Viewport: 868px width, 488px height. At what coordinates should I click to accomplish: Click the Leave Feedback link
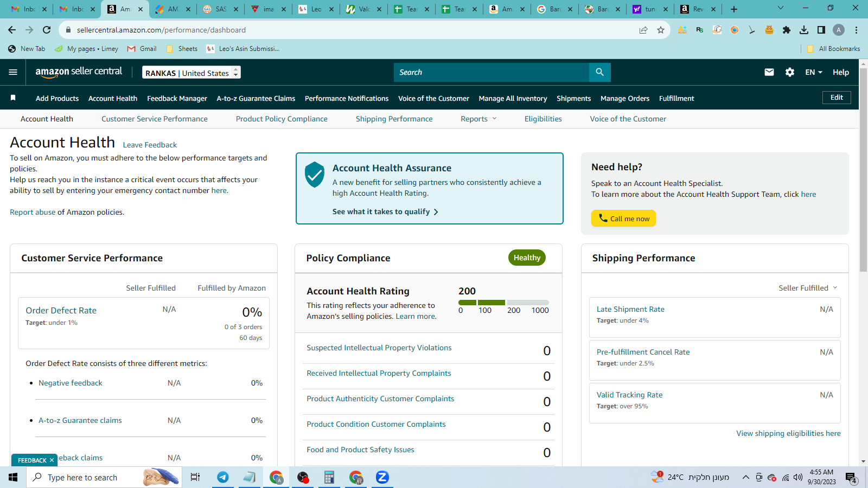pyautogui.click(x=150, y=145)
